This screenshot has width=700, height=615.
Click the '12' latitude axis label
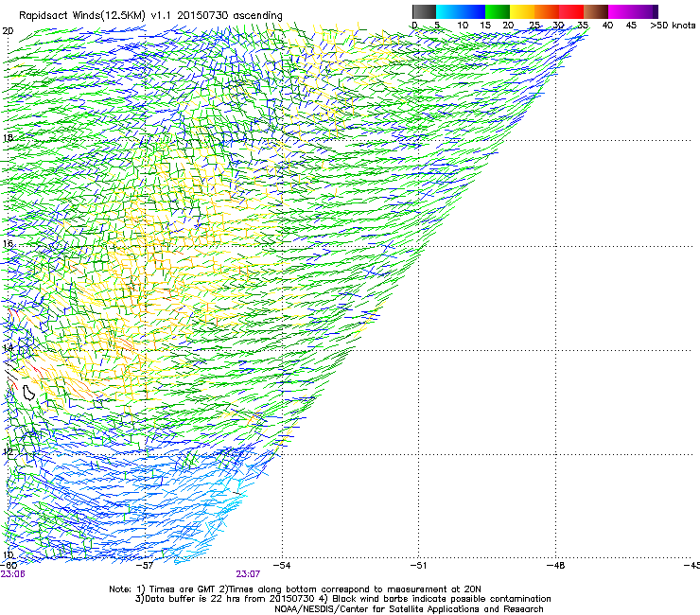click(8, 452)
